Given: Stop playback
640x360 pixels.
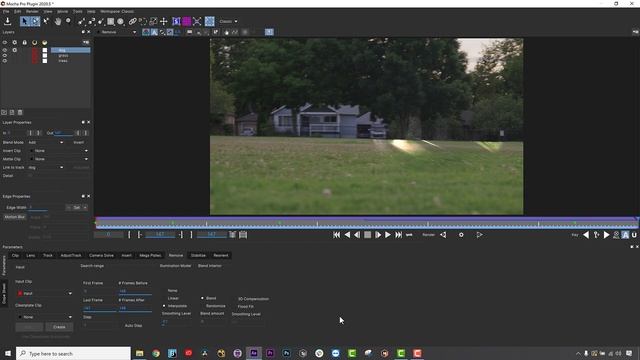Looking at the screenshot, I should point(367,235).
